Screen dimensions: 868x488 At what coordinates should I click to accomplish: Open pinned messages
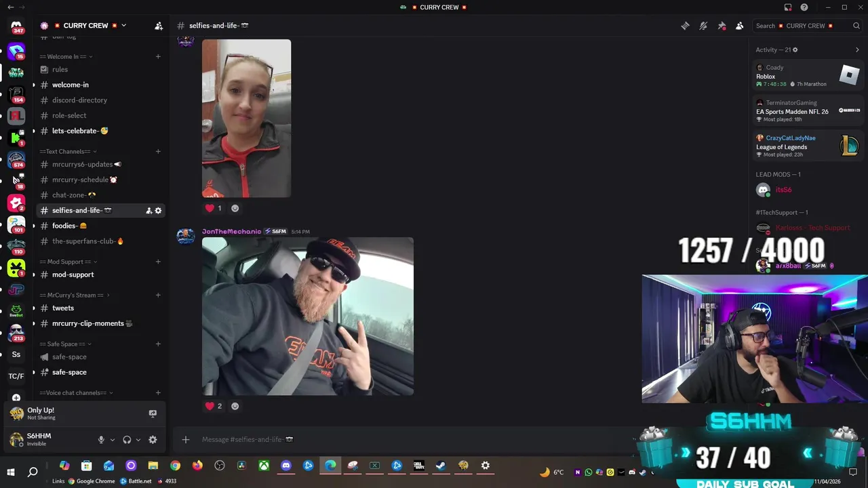722,26
